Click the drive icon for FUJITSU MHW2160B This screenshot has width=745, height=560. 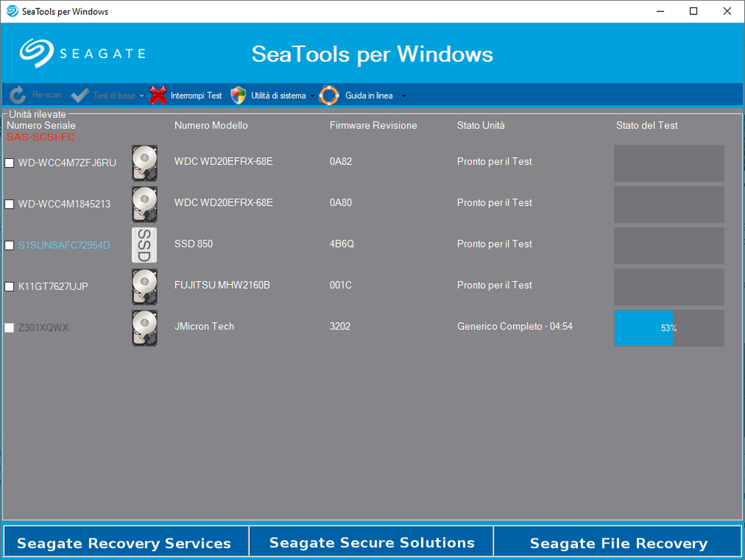tap(145, 286)
